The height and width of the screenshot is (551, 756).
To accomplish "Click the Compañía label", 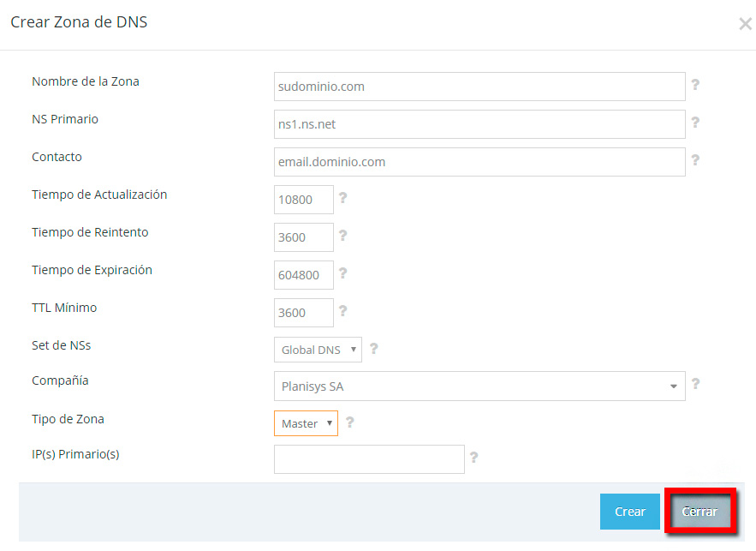I will point(60,380).
